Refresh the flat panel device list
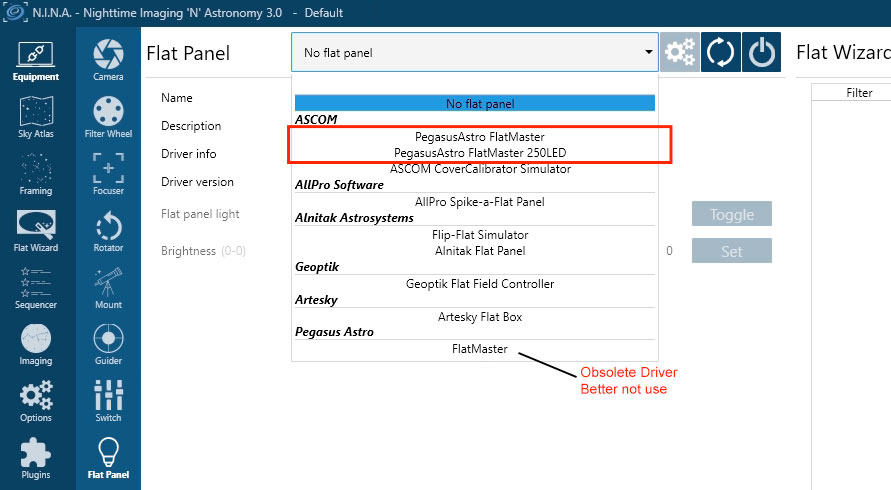This screenshot has width=891, height=490. 721,52
